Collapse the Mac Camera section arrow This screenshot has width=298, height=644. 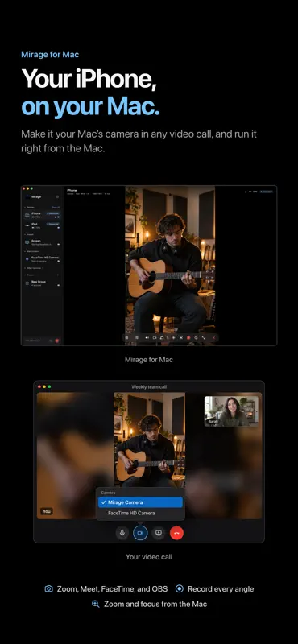tap(25, 251)
